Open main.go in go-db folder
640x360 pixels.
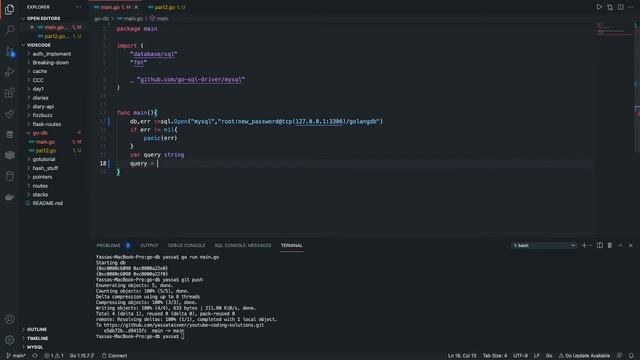(x=45, y=142)
